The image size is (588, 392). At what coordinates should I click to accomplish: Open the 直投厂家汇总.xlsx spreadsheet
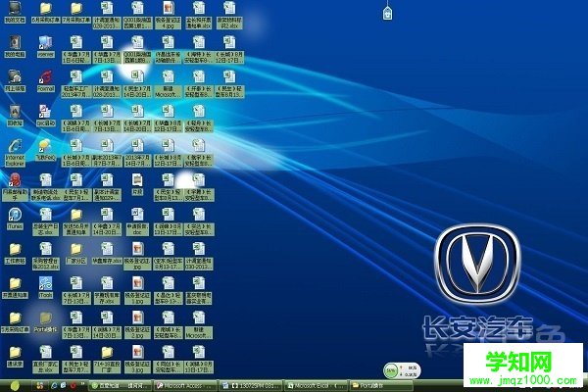click(x=46, y=359)
